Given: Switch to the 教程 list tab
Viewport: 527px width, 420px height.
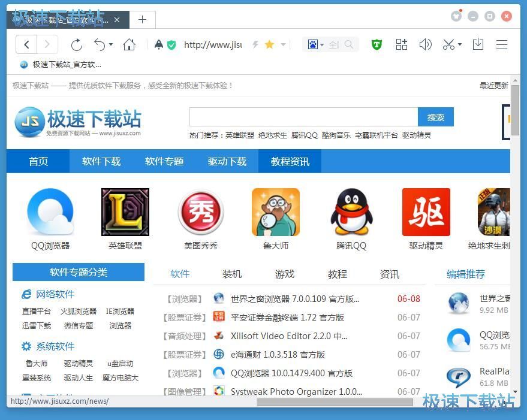Looking at the screenshot, I should [x=338, y=274].
